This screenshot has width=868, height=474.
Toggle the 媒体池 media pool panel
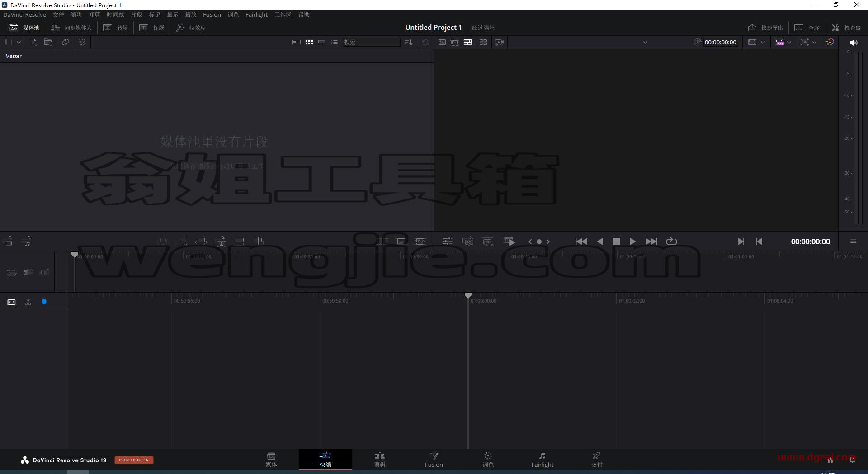click(24, 28)
